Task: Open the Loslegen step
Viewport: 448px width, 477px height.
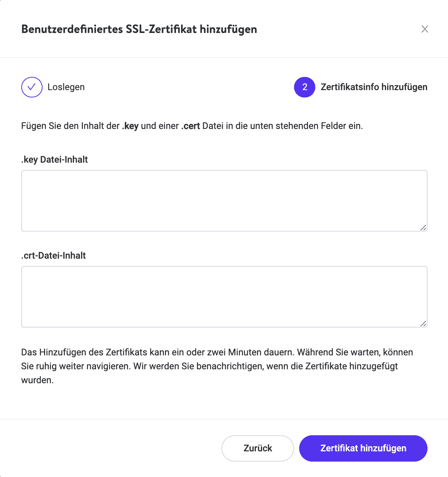Action: tap(66, 87)
